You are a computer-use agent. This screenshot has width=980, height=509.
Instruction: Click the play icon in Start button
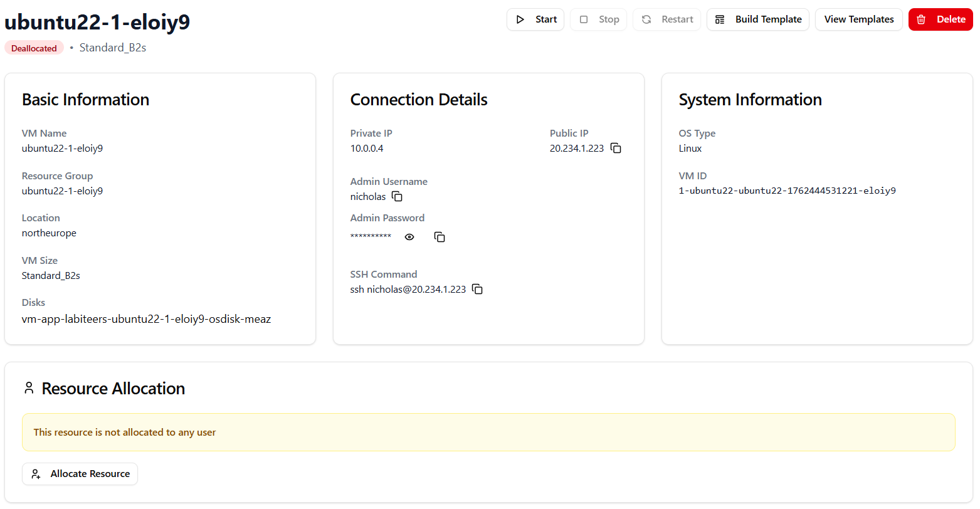pos(520,19)
